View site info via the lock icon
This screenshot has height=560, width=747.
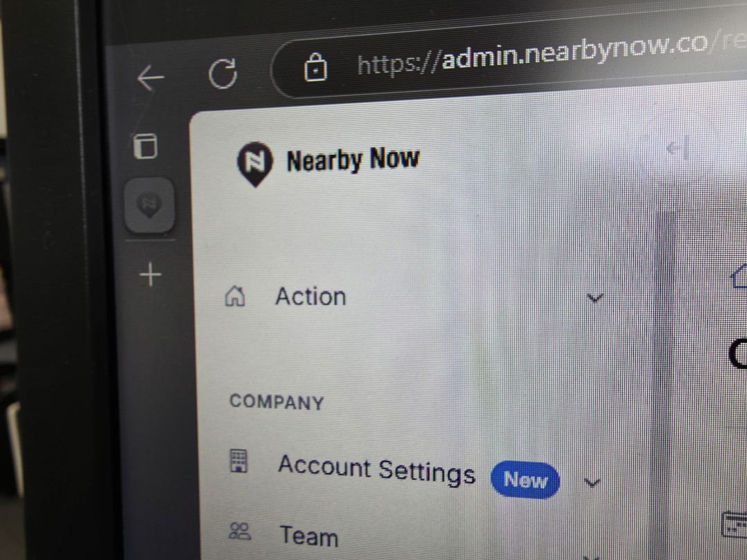tap(315, 67)
